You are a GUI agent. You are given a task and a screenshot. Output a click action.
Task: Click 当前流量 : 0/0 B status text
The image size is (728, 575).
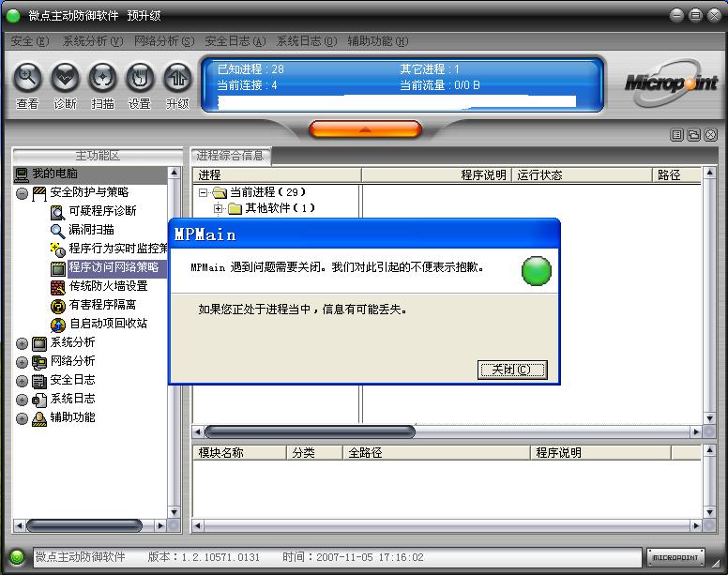(440, 85)
